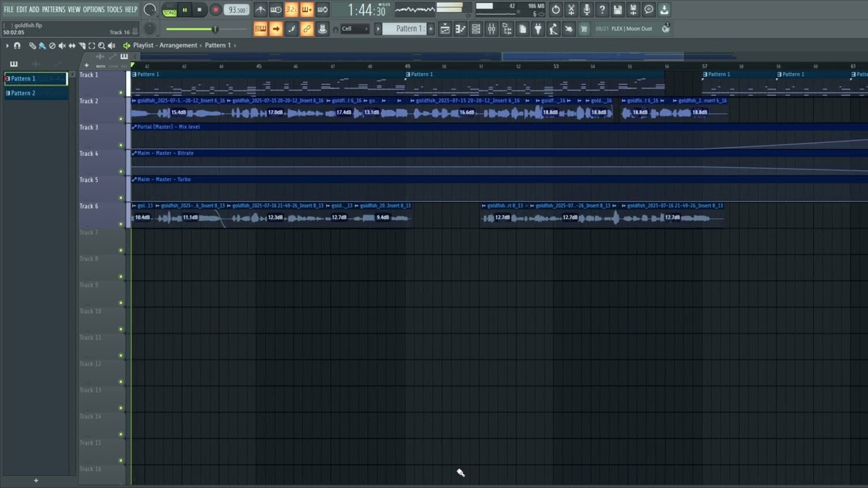Click save new version icon
The height and width of the screenshot is (488, 868).
coord(633,9)
